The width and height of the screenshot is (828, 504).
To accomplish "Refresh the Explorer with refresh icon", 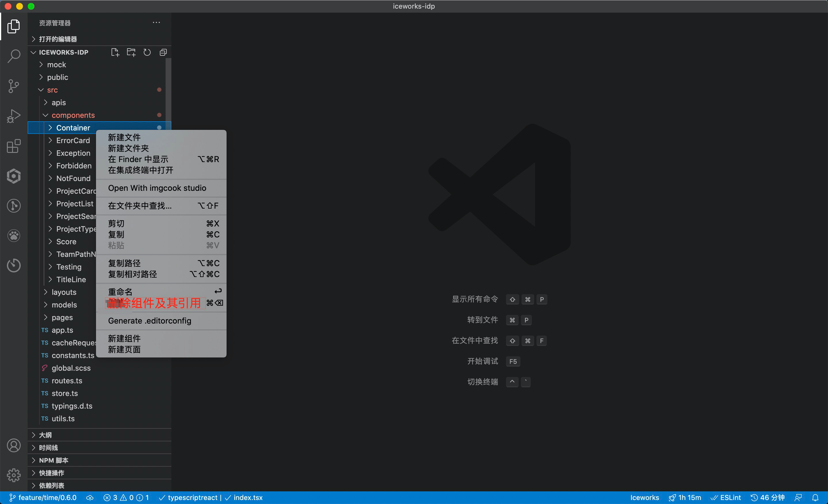I will coord(147,52).
